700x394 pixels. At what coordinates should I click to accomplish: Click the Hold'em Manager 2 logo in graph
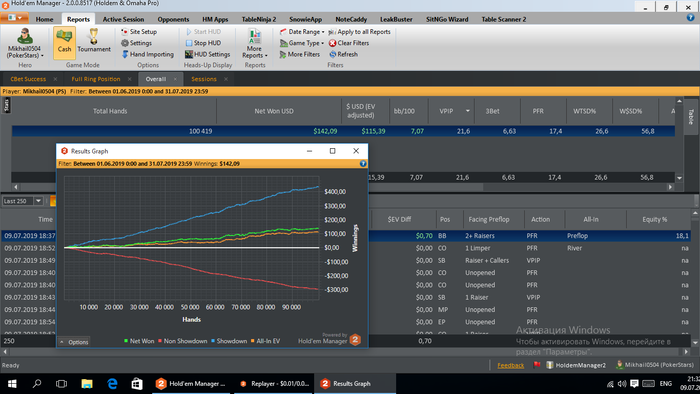point(355,340)
